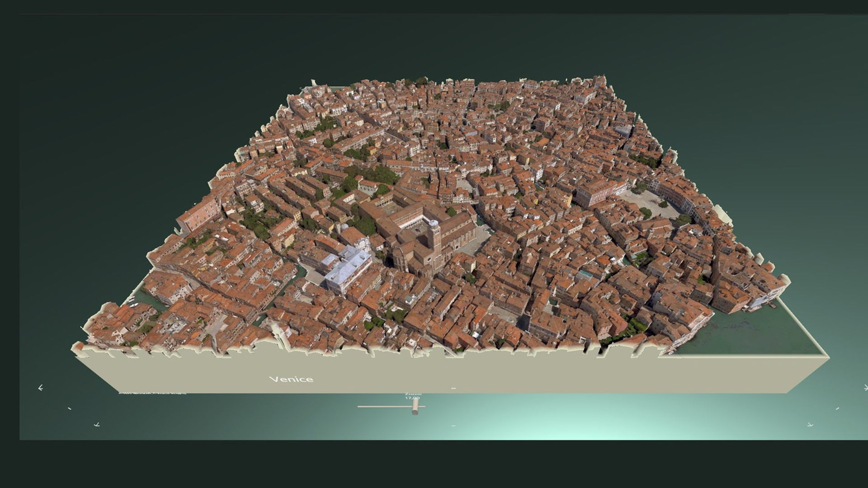Click the Venice label on the model base
Screen dimensions: 868x488
tap(291, 379)
